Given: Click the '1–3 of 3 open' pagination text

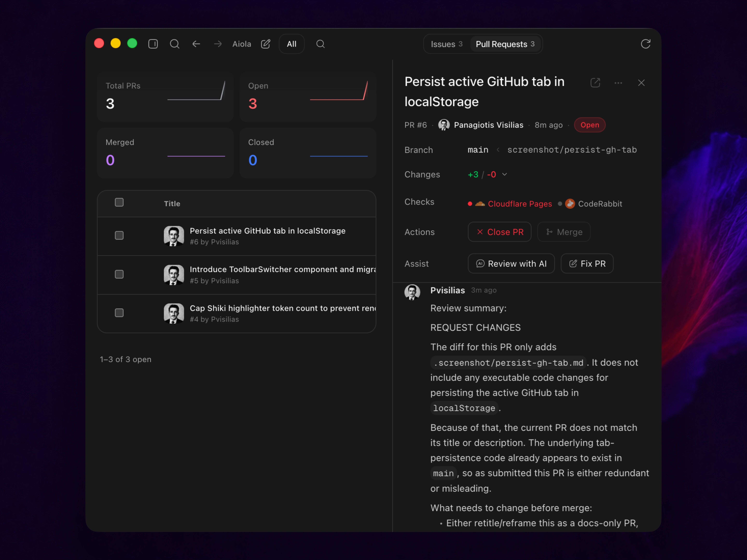Looking at the screenshot, I should click(126, 359).
